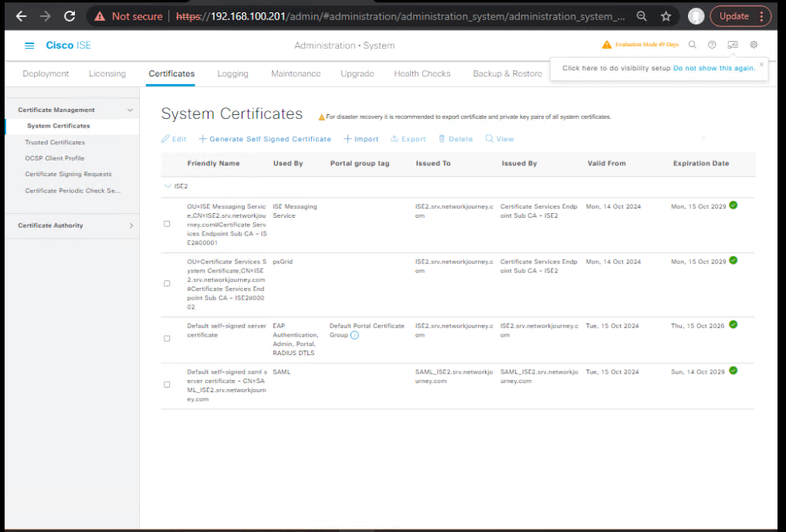Select the Certificates tab
This screenshot has width=786, height=532.
coord(171,73)
